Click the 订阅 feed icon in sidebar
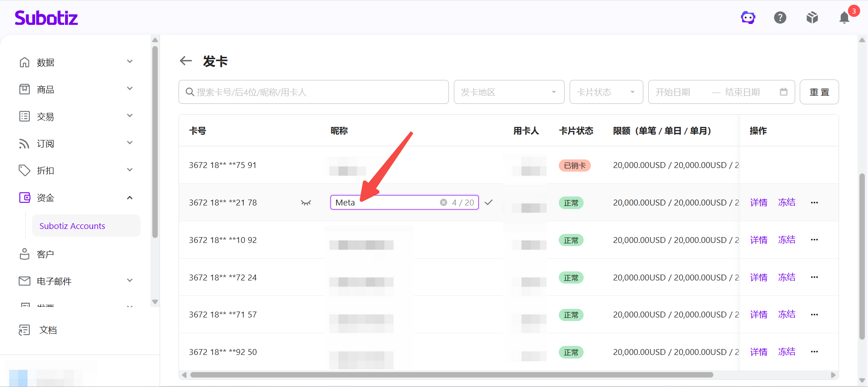Image resolution: width=868 pixels, height=387 pixels. coord(24,144)
